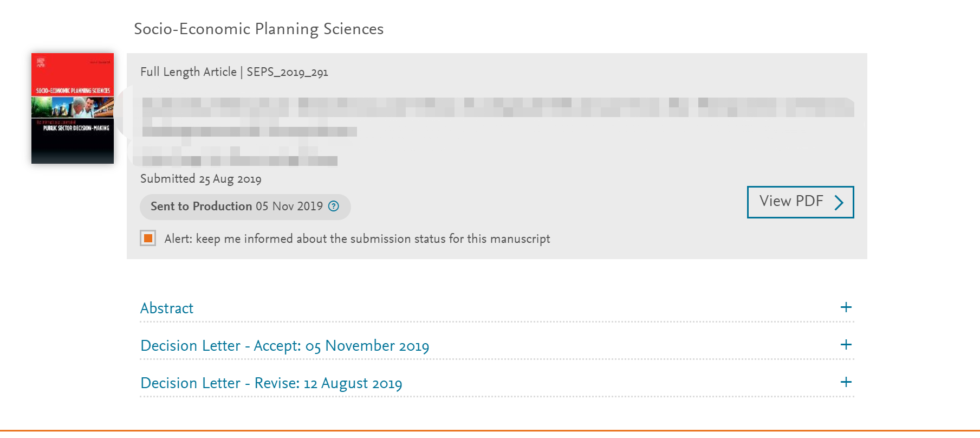Click plus icon beside Decision Letter Revise
The height and width of the screenshot is (438, 980).
click(x=846, y=382)
